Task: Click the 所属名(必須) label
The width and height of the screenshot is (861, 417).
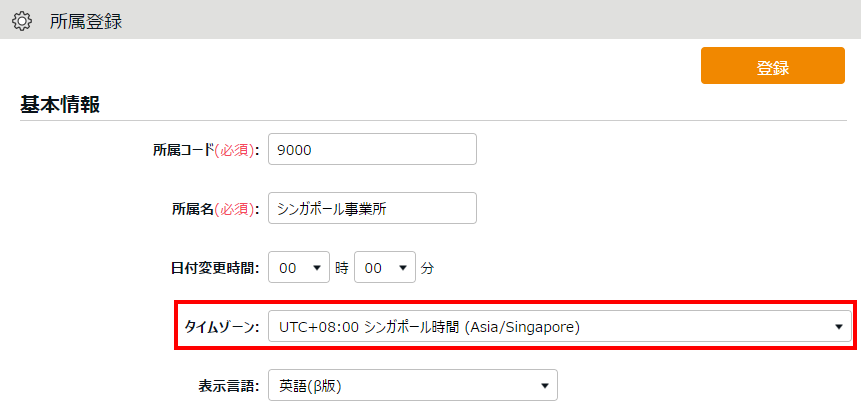Action: click(x=215, y=209)
